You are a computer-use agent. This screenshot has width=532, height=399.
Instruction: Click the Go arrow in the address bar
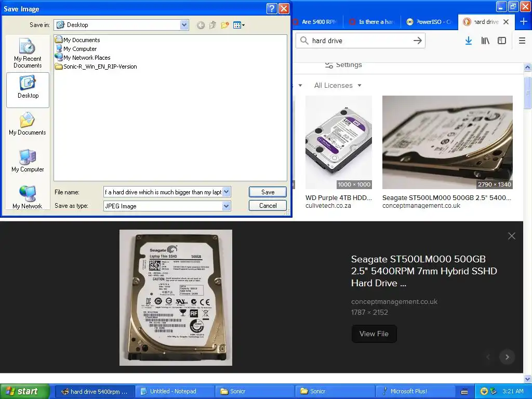(x=418, y=41)
